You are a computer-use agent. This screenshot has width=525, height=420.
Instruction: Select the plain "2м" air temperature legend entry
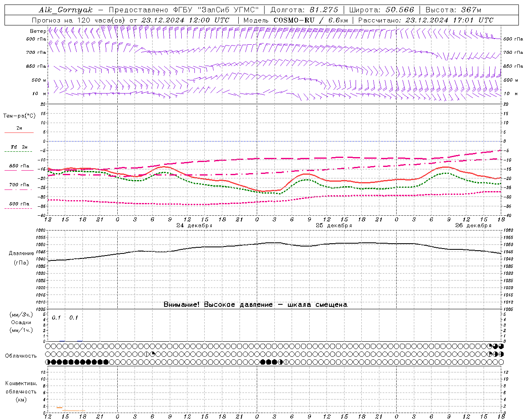(19, 128)
